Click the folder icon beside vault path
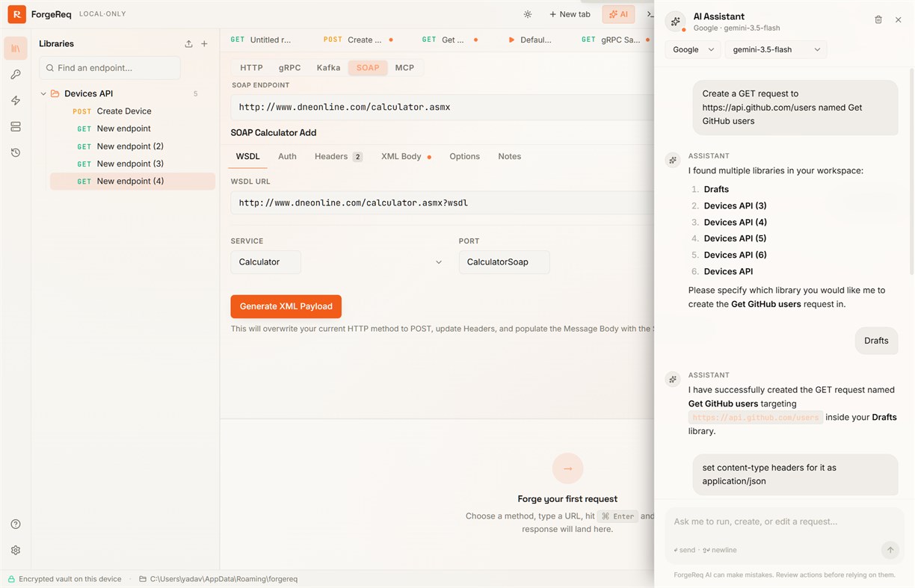Viewport: 915px width, 588px height. (143, 579)
